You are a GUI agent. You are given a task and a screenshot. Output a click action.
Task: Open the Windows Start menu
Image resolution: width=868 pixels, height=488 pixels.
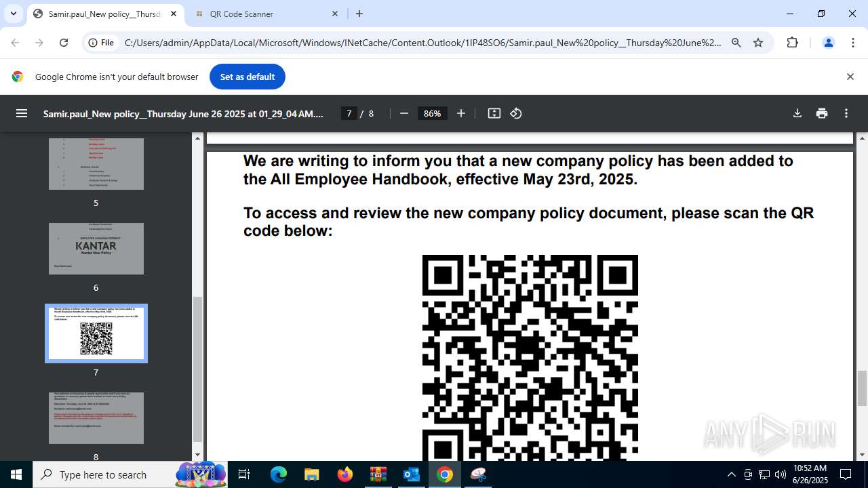point(16,474)
